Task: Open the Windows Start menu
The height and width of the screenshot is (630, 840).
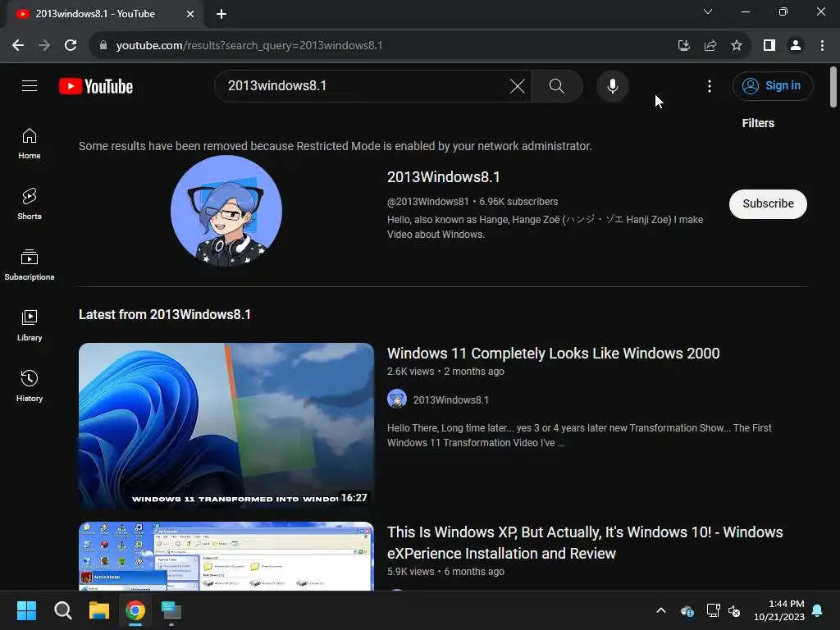Action: click(26, 610)
